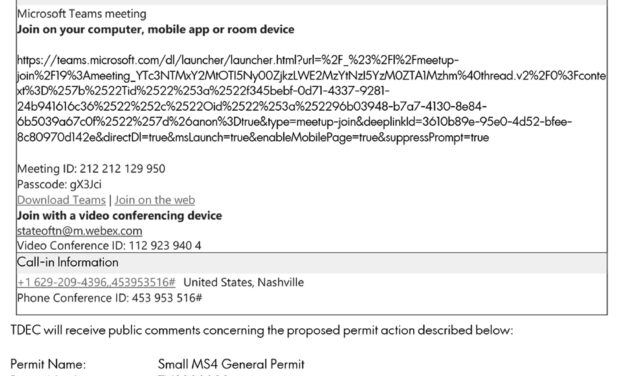Click the Small MS4 General Permit value
This screenshot has height=376, width=627.
(x=231, y=364)
